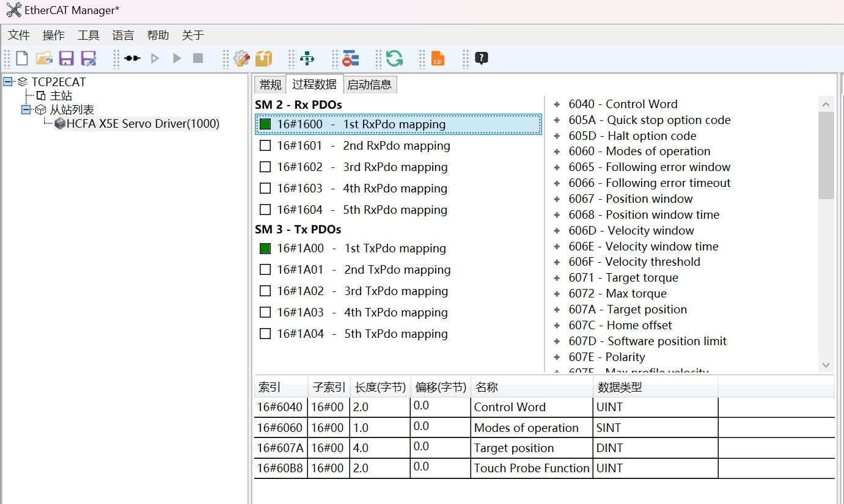
Task: Click the New file toolbar icon
Action: pos(22,59)
